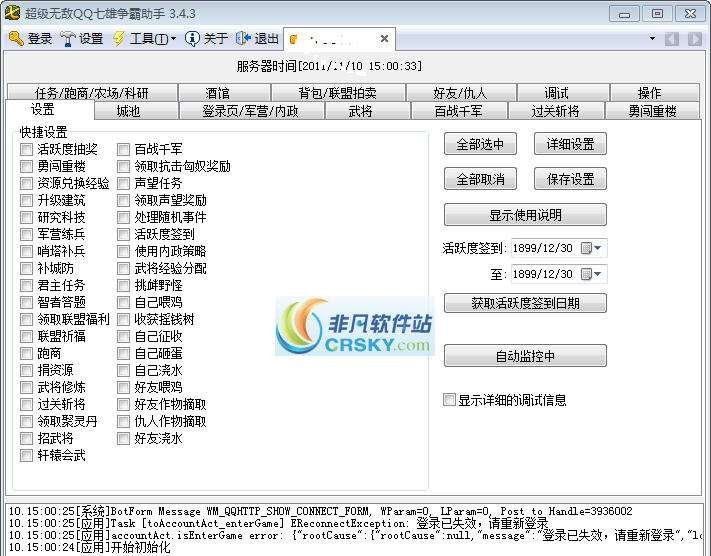This screenshot has width=711, height=556.
Task: Close the account tab with X
Action: tap(385, 39)
